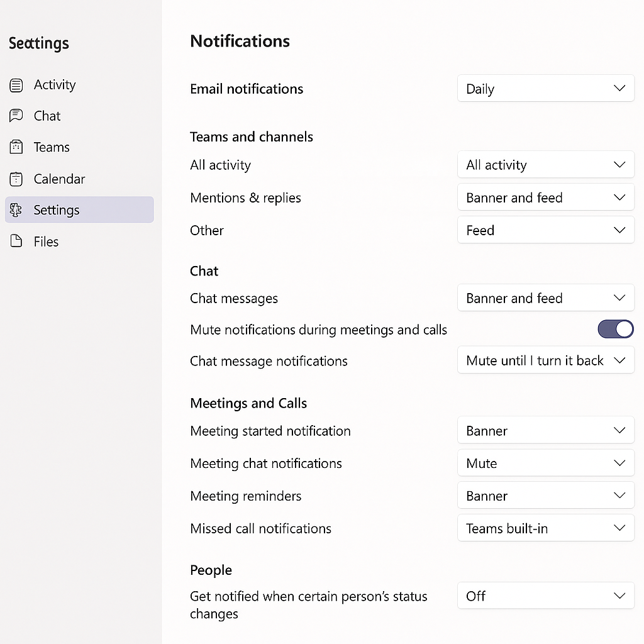Select the highlighted Settings sidebar item
Viewport: 644px width, 644px height.
(x=79, y=210)
